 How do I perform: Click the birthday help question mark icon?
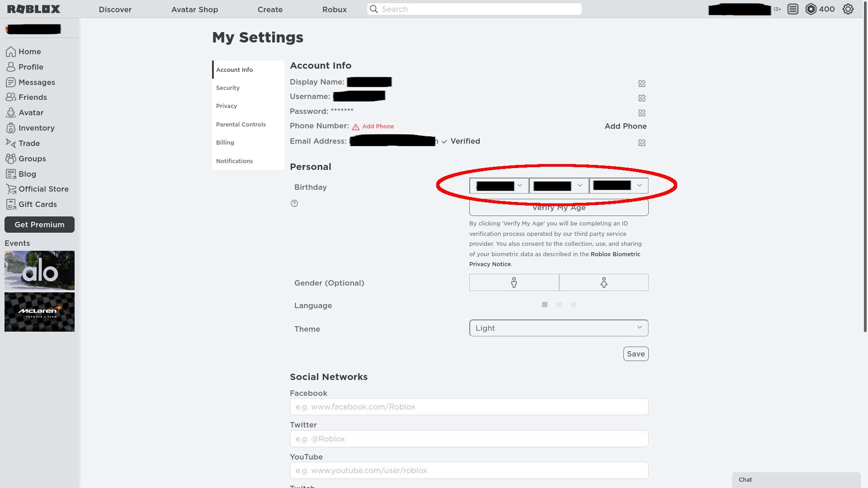(294, 203)
